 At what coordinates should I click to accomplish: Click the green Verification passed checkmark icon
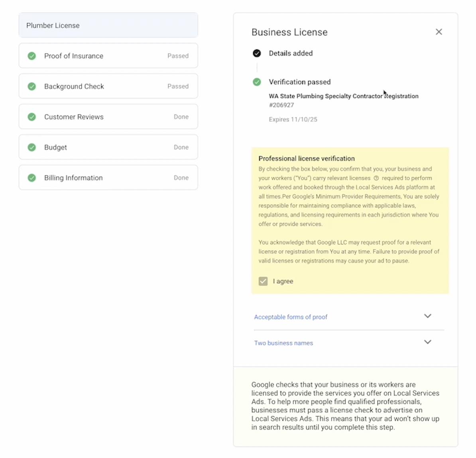pos(257,82)
